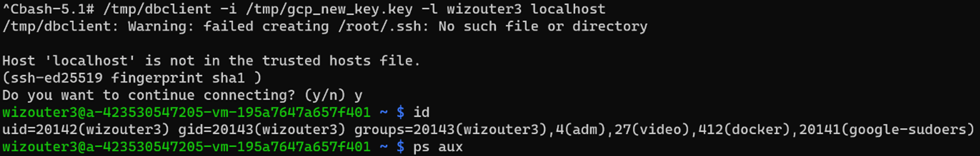Click the first green wizouter3@ hostname prompt
The height and width of the screenshot is (156, 980).
pos(186,113)
